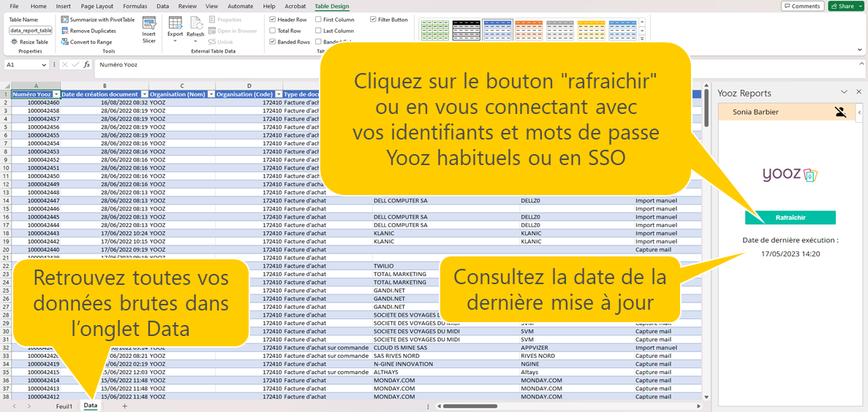The width and height of the screenshot is (868, 412).
Task: Click the previous sheet navigation arrow
Action: (14, 406)
